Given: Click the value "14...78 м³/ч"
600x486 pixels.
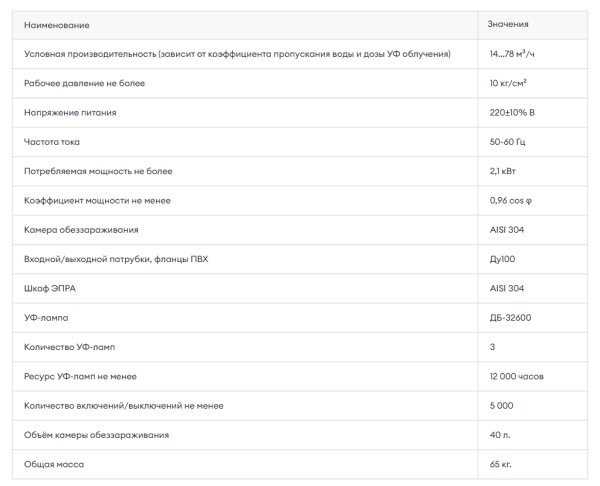Looking at the screenshot, I should [x=512, y=54].
